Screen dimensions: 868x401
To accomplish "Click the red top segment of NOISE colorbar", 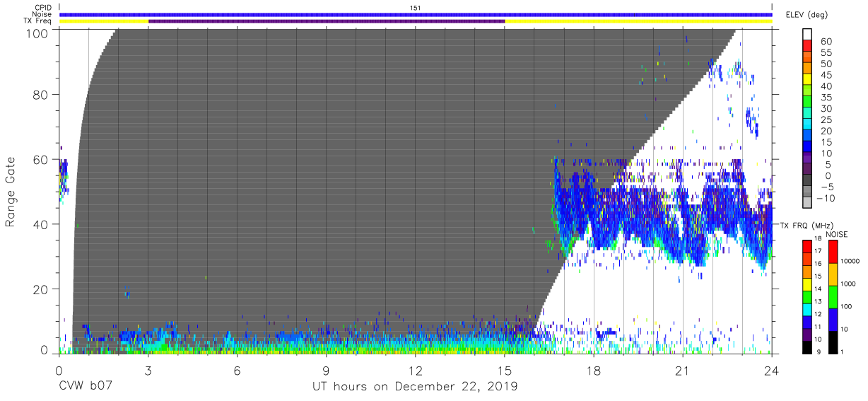I will (x=833, y=251).
